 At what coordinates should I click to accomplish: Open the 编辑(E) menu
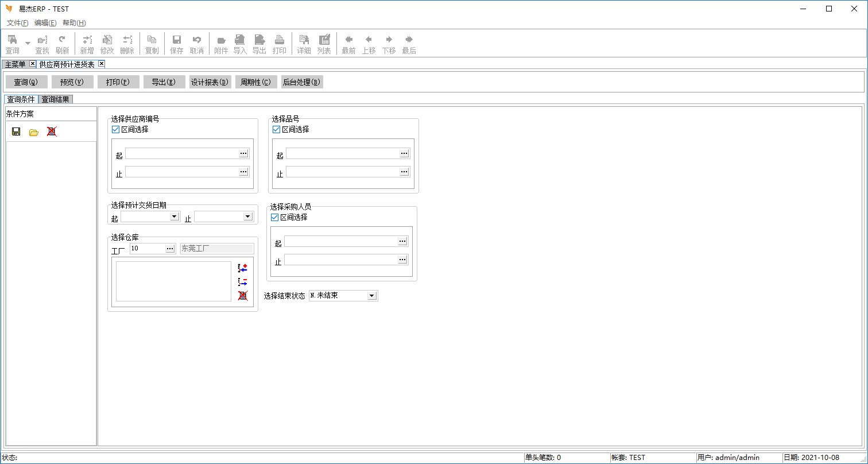click(45, 23)
